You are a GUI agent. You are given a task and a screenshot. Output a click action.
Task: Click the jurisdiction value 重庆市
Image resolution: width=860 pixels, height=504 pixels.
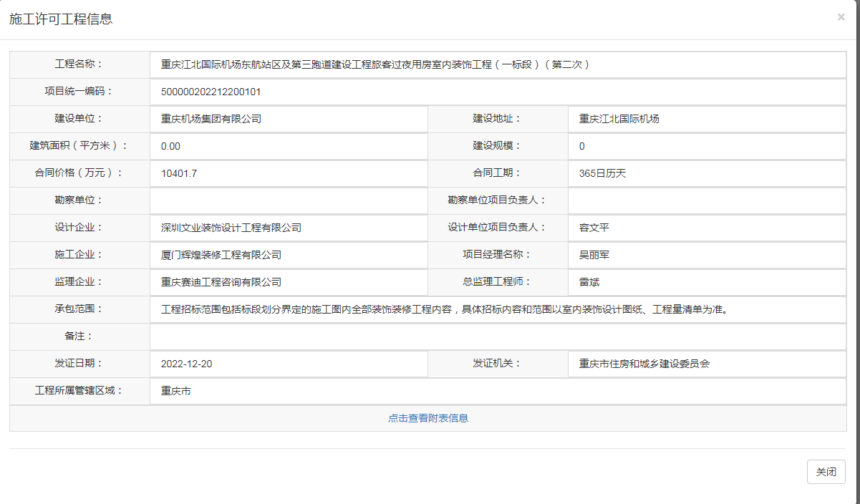point(176,391)
